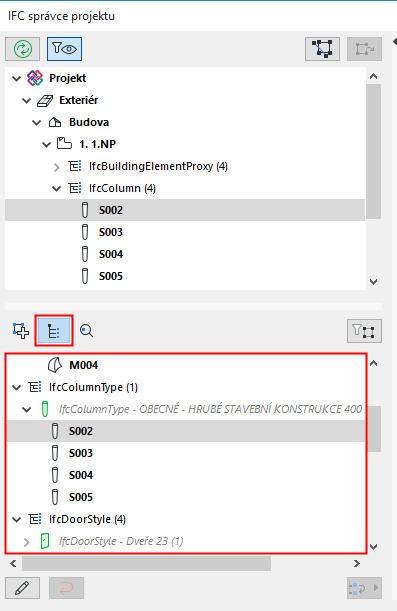Click IfcColumnType list icon
Image resolution: width=397 pixels, height=611 pixels.
click(x=35, y=387)
